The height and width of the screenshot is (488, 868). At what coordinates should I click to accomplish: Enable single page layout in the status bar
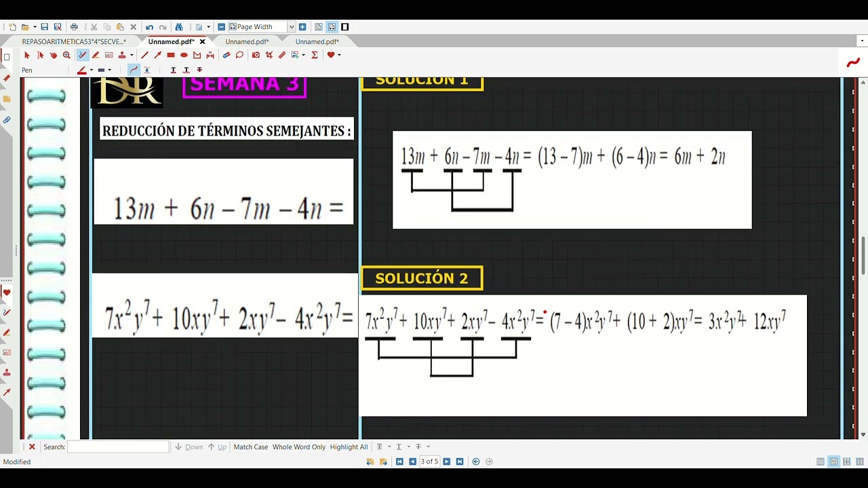[x=821, y=462]
